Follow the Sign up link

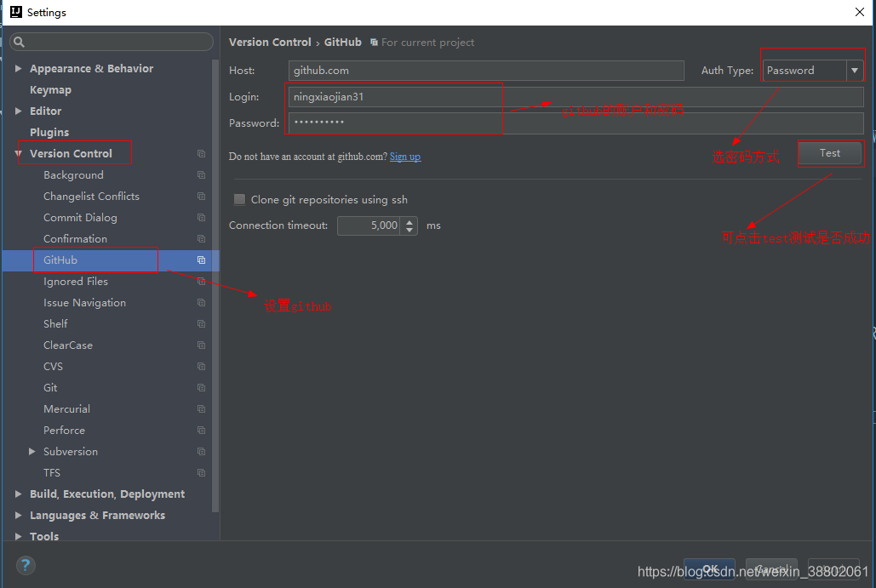[405, 157]
